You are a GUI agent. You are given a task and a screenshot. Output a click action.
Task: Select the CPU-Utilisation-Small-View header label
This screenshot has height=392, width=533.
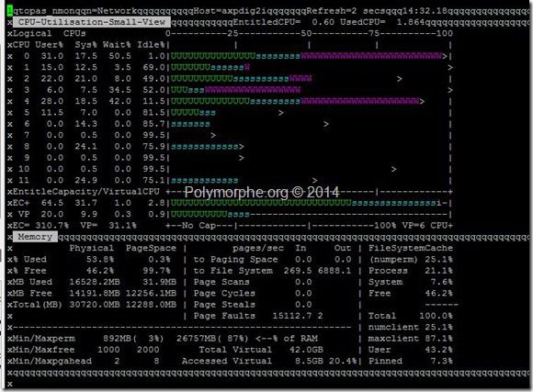[x=92, y=22]
